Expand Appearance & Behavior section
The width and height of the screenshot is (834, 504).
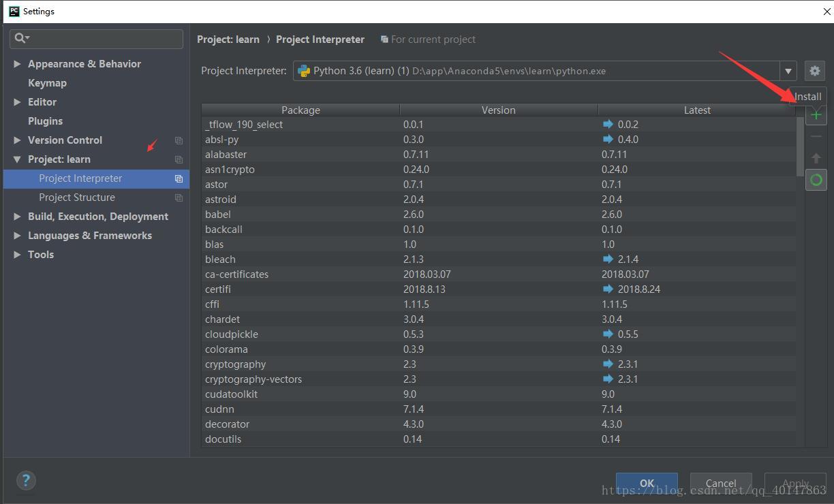click(17, 64)
